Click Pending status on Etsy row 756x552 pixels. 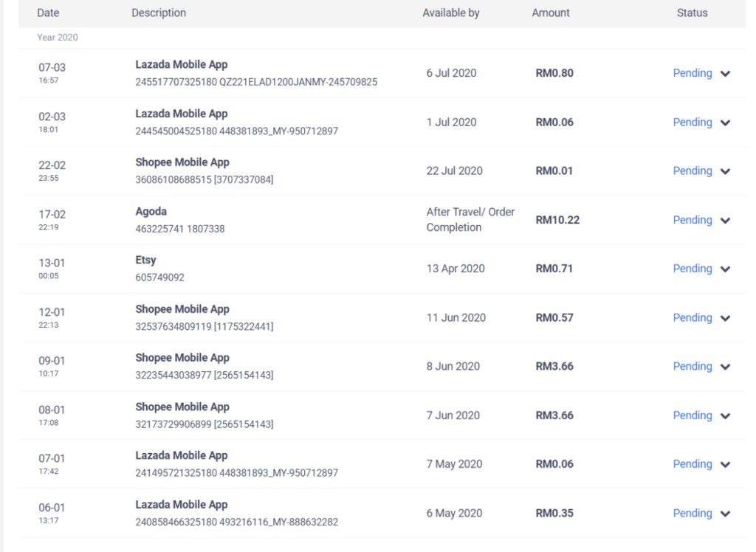click(693, 269)
